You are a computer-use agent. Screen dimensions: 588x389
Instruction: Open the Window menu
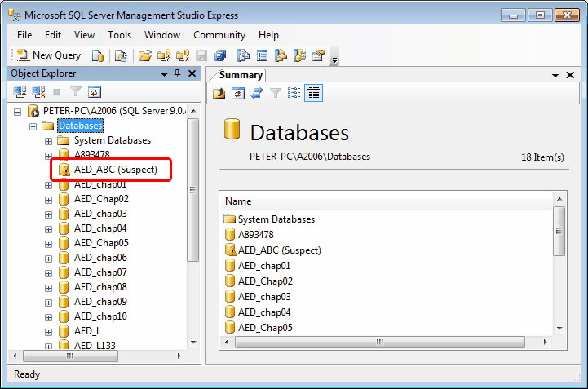pyautogui.click(x=162, y=35)
